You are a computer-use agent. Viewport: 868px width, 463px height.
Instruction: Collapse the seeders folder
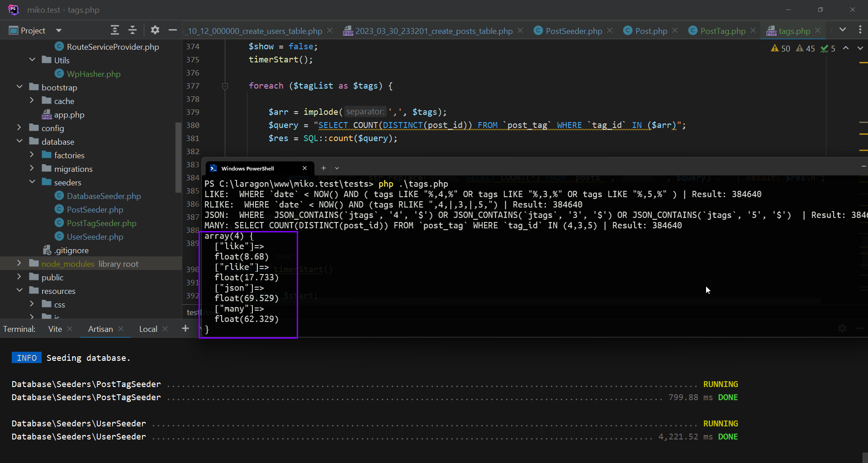[x=32, y=182]
